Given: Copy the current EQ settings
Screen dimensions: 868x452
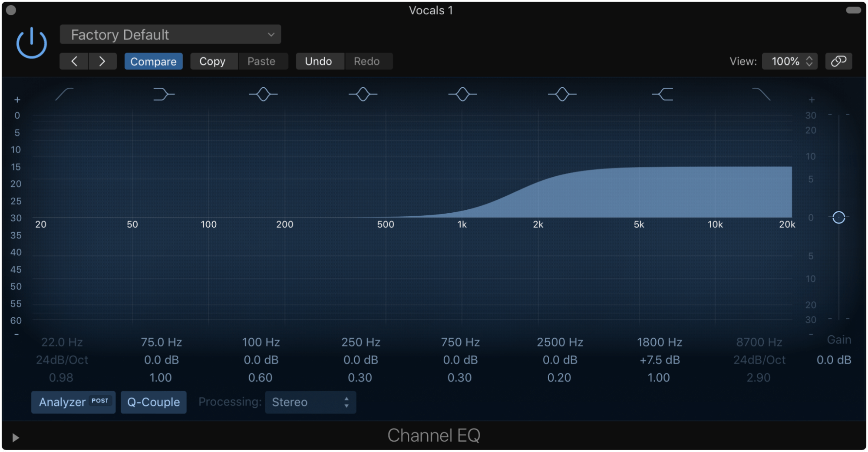Looking at the screenshot, I should pos(213,61).
